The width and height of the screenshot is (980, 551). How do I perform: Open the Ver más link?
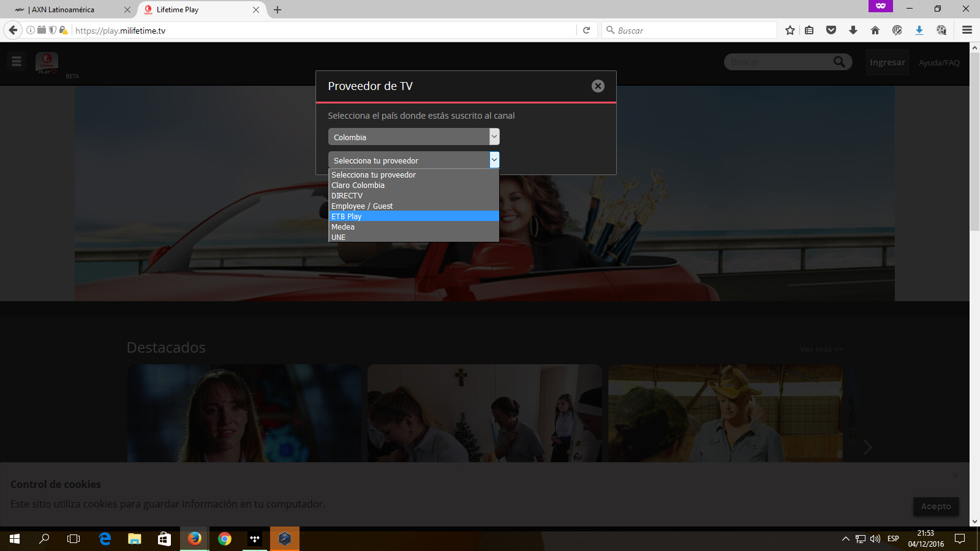tap(821, 350)
